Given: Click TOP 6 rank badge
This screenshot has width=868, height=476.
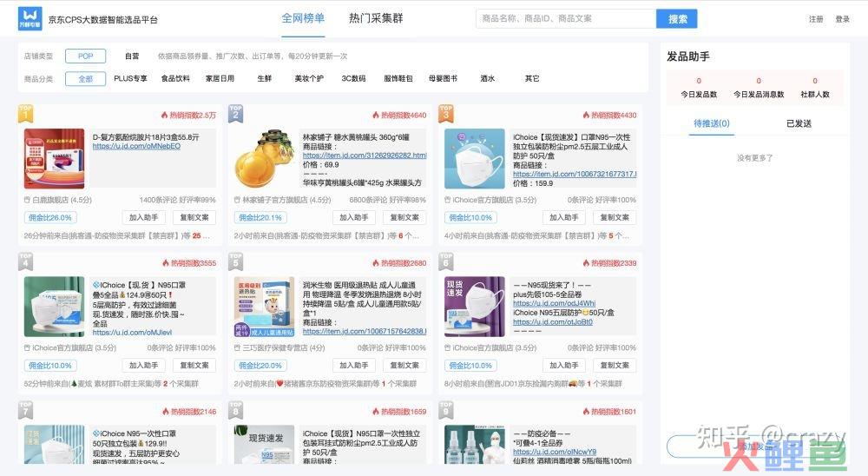Looking at the screenshot, I should click(446, 261).
